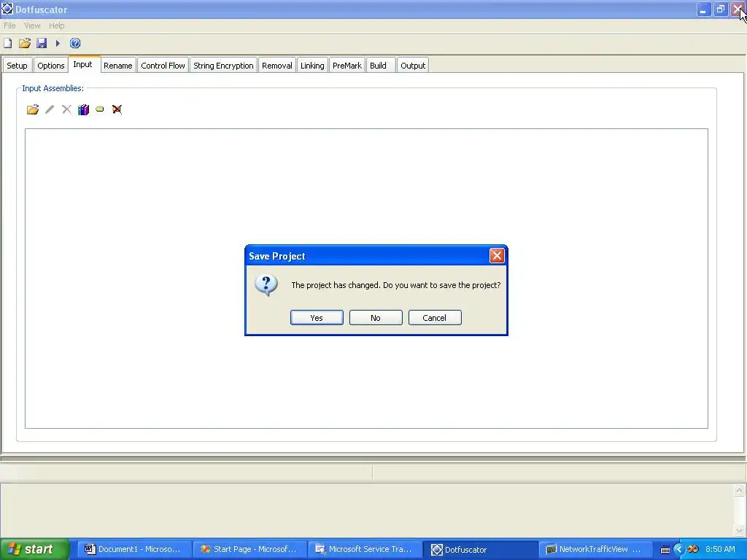Restore down the Dotfuscator window
This screenshot has width=747, height=560.
720,9
